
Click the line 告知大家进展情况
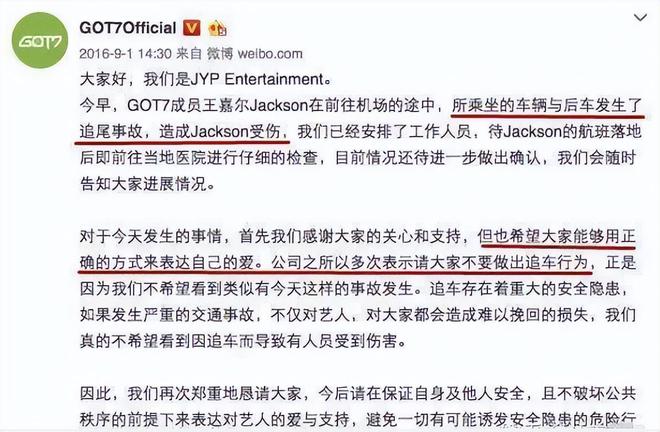click(147, 184)
